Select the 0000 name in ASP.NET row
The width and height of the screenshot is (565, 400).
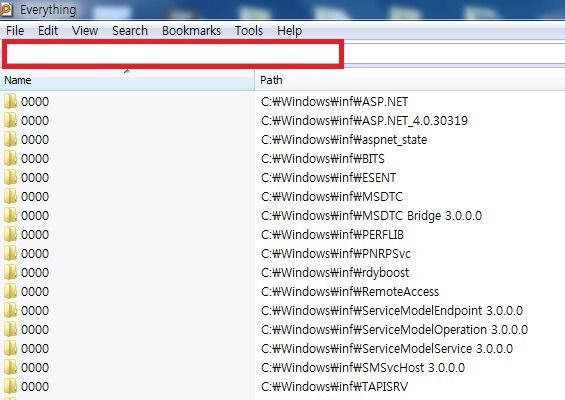point(35,102)
